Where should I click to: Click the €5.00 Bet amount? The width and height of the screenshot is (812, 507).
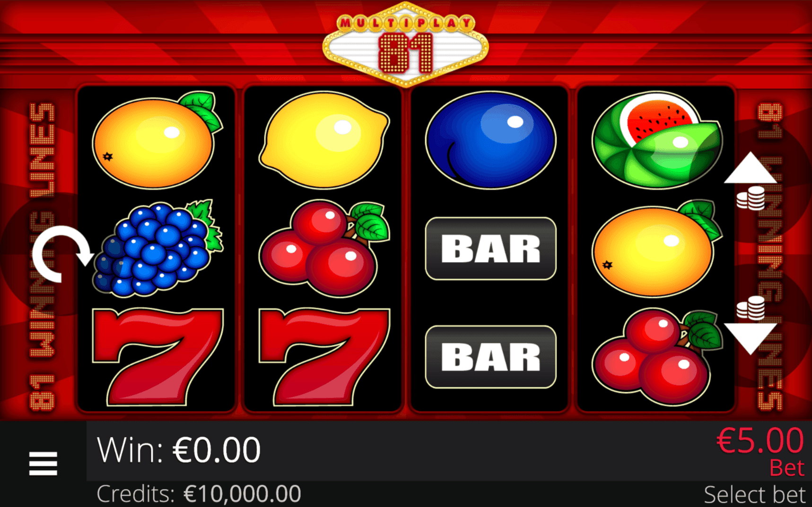(760, 451)
